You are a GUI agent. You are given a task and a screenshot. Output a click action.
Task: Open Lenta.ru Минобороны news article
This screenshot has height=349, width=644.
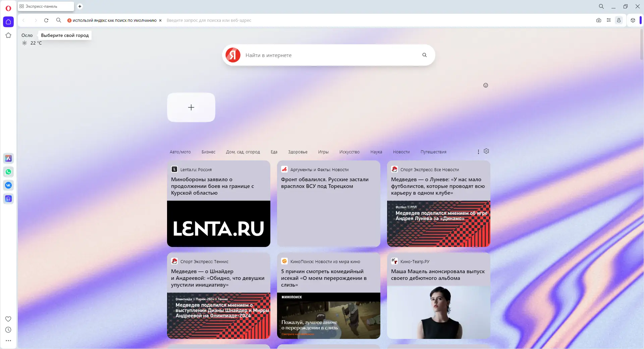pos(212,186)
